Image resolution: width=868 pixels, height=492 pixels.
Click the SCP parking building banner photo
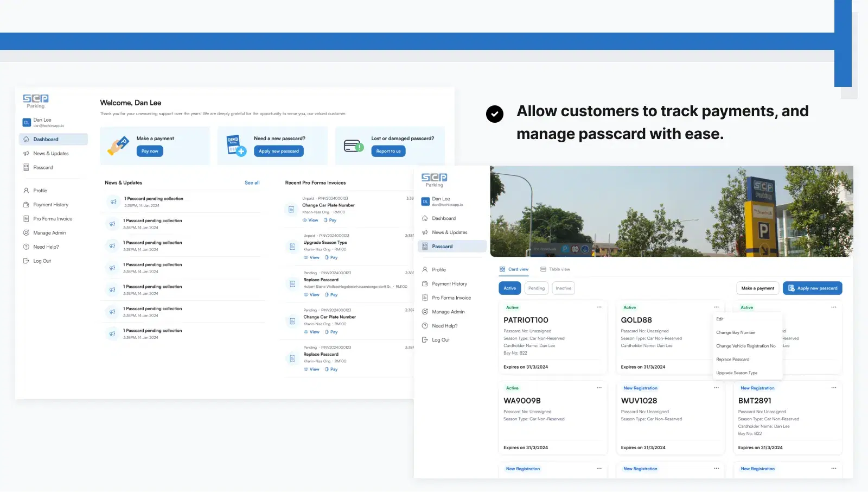[x=671, y=211]
